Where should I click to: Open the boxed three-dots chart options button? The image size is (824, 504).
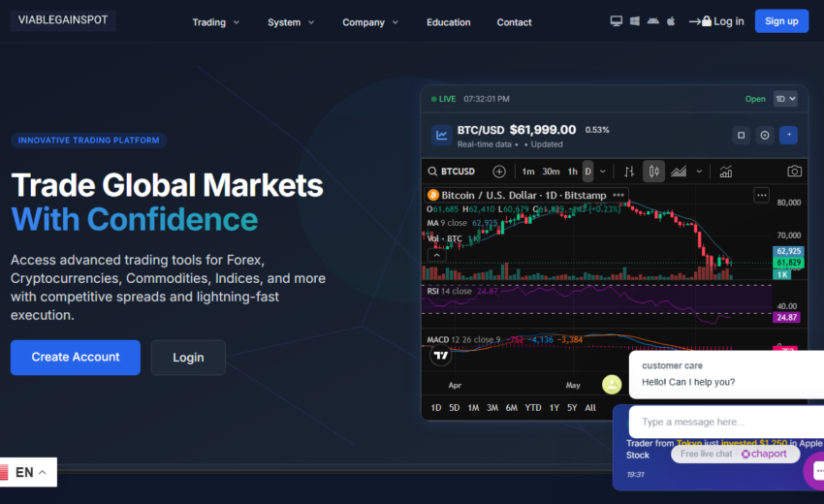[761, 196]
